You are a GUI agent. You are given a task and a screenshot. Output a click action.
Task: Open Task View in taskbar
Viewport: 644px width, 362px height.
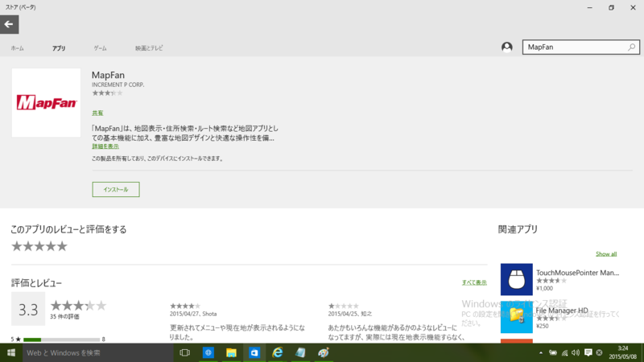[x=185, y=352]
